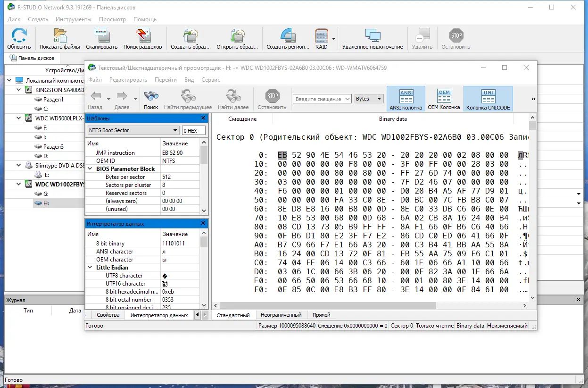Open Редактировать menu in hex viewer
588x388 pixels.
[x=128, y=80]
